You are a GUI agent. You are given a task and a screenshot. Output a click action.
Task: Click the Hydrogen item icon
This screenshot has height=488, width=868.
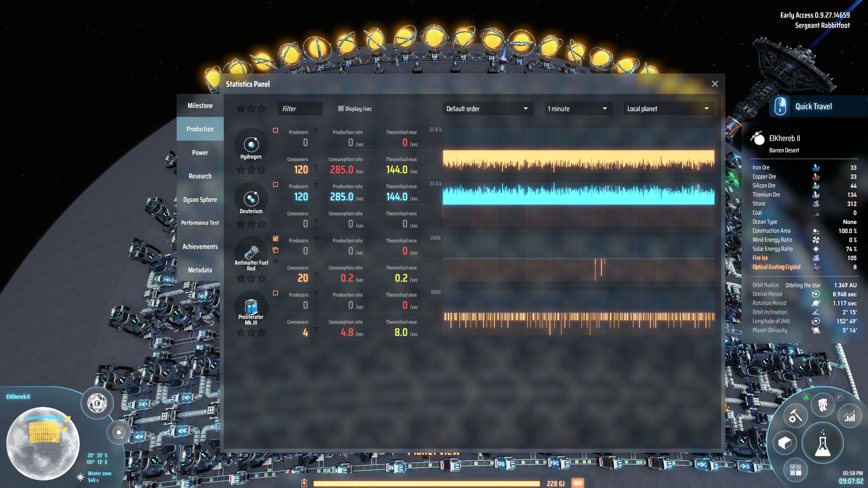point(251,145)
